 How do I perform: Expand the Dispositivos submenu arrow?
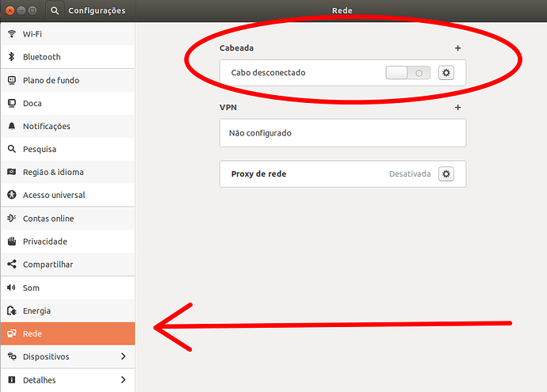tap(123, 356)
